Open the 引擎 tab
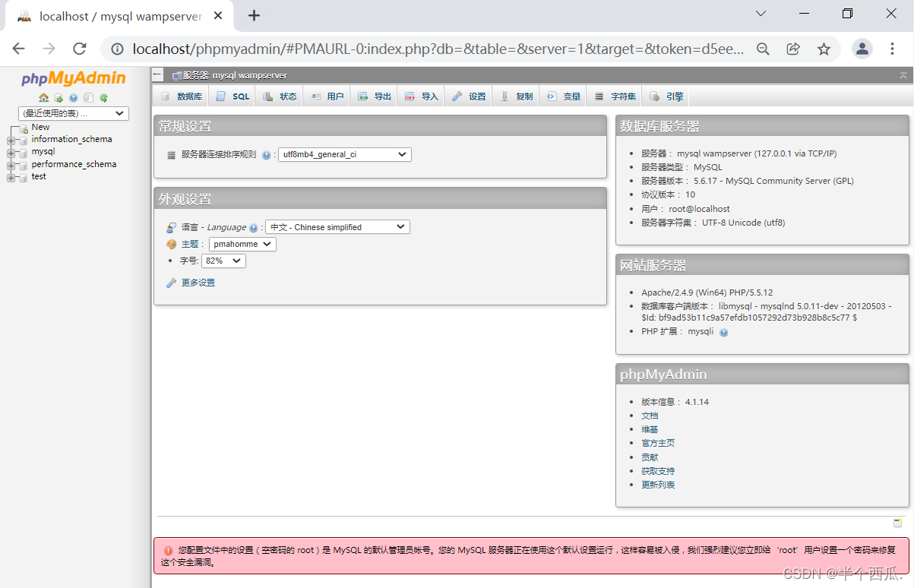 click(x=666, y=96)
